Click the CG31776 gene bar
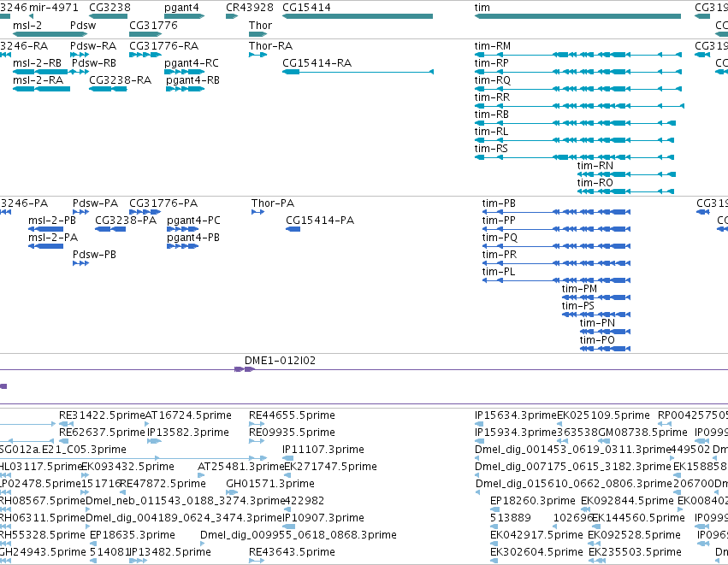This screenshot has width=728, height=565. (x=145, y=34)
